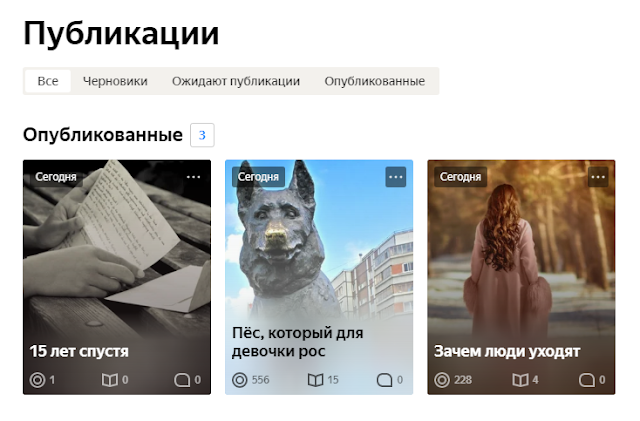
Task: Switch to 'Ожидают публикации' tab
Action: click(x=236, y=81)
